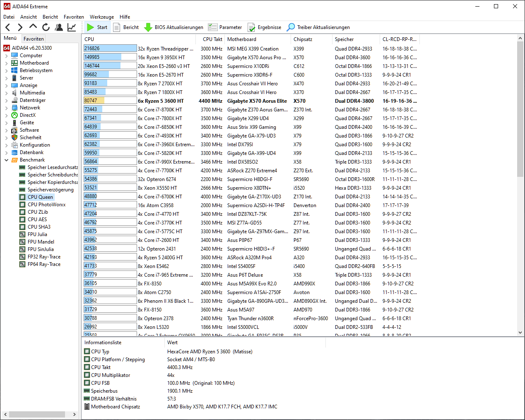Expand the Datenträger tree node
The width and height of the screenshot is (525, 420).
6,100
